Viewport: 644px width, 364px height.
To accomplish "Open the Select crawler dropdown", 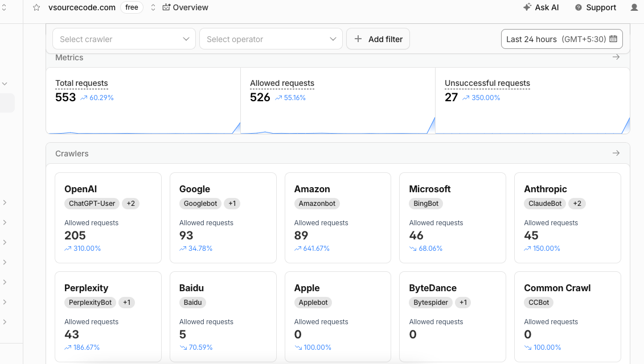I will pyautogui.click(x=124, y=39).
